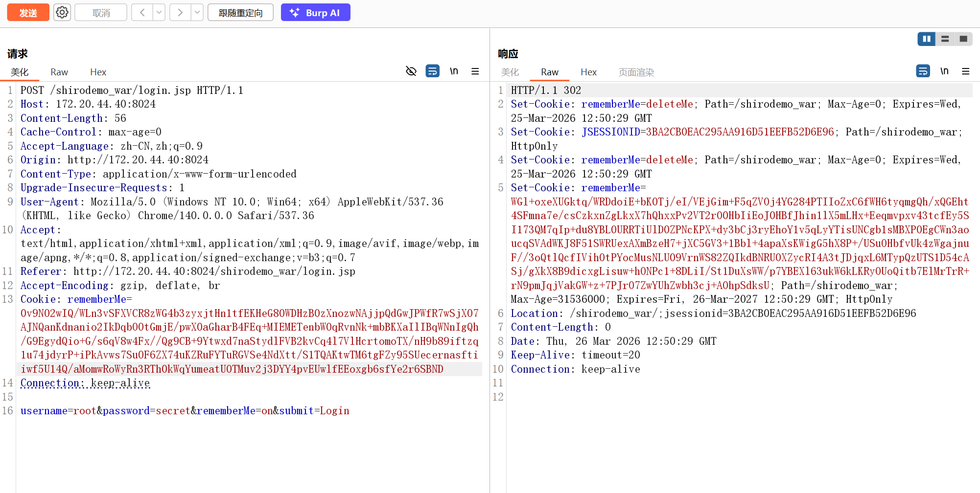Click the response Content-Length: 0 line
The width and height of the screenshot is (980, 493).
pos(561,327)
